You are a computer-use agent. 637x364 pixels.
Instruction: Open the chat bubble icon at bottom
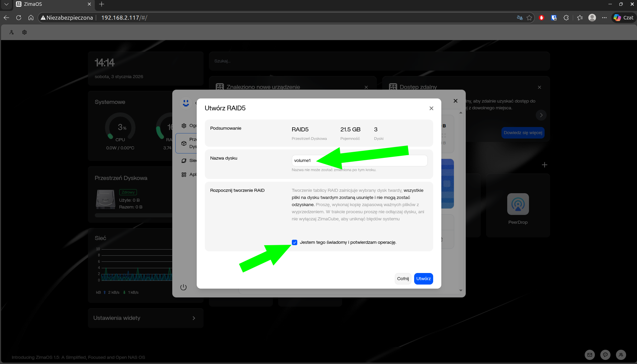[x=605, y=355]
